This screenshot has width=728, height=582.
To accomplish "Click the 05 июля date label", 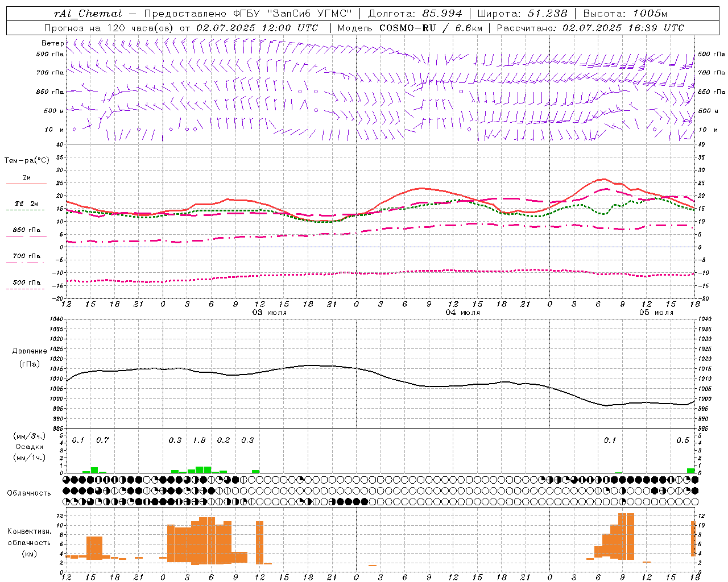I will click(656, 312).
